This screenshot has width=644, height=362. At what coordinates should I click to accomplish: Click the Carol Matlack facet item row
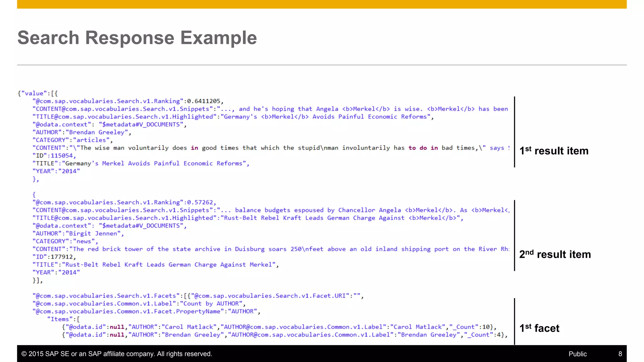279,327
